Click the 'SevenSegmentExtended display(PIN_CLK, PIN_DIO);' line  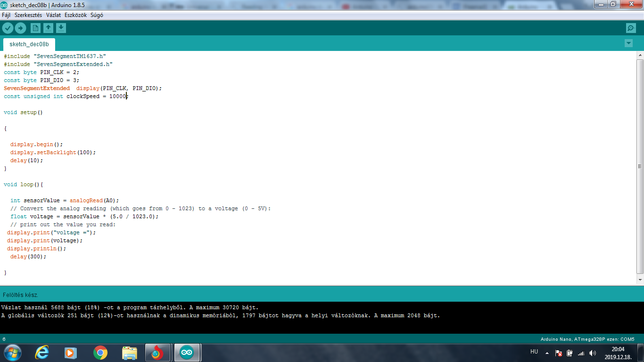[x=83, y=88]
